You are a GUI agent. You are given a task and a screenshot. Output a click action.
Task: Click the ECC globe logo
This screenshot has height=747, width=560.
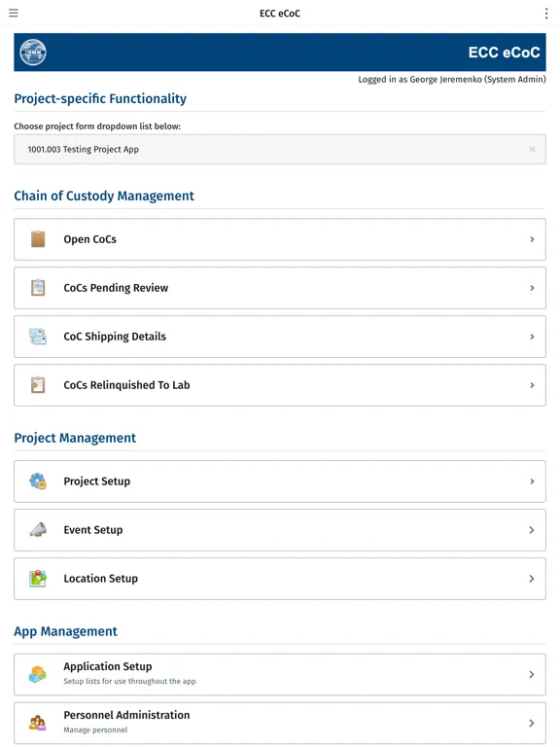pyautogui.click(x=33, y=52)
